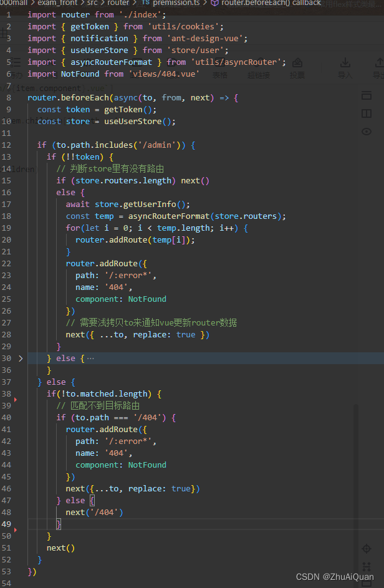Viewport: 384px width, 588px height.
Task: Click line number 37 in the gutter
Action: pyautogui.click(x=6, y=382)
